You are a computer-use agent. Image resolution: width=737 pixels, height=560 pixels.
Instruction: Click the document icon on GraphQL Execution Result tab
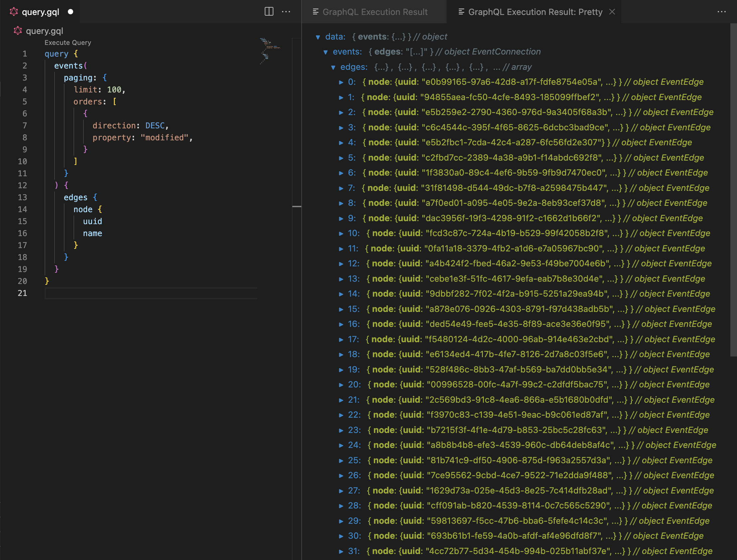(x=315, y=12)
